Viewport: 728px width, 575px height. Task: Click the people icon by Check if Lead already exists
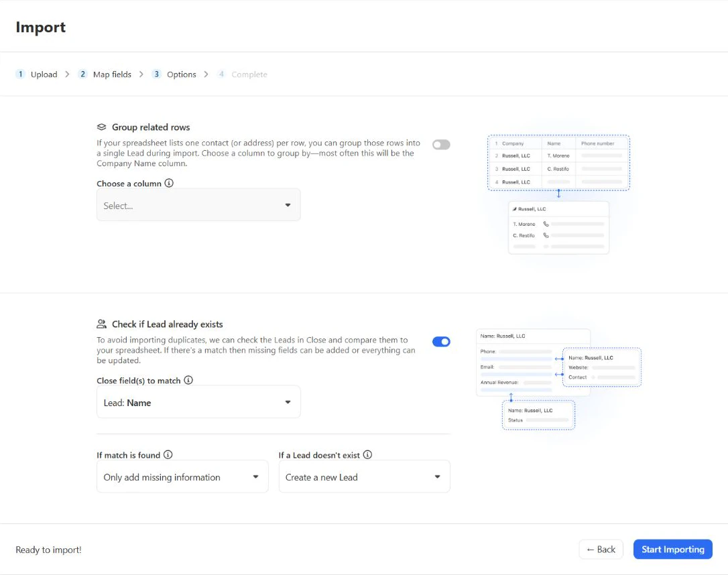click(x=101, y=324)
